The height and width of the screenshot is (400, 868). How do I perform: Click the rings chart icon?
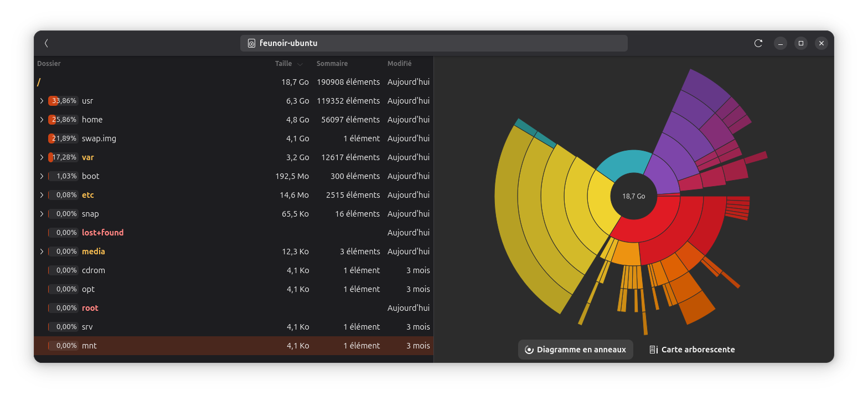pos(529,350)
